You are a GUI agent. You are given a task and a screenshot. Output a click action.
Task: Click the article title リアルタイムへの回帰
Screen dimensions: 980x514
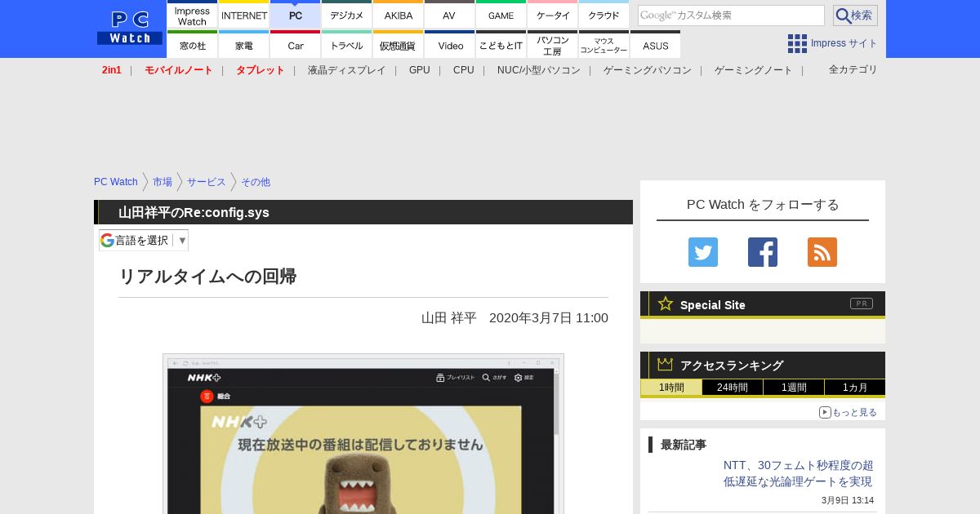tap(207, 277)
